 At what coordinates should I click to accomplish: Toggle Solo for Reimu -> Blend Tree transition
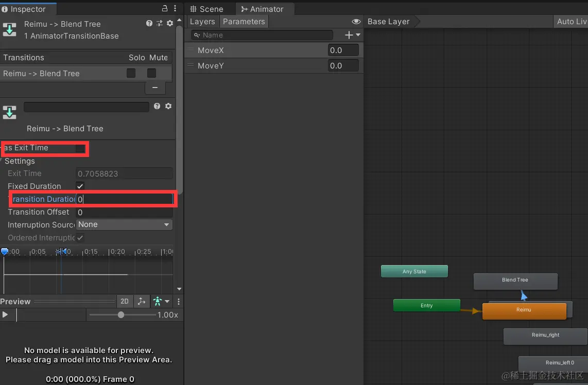pyautogui.click(x=131, y=73)
